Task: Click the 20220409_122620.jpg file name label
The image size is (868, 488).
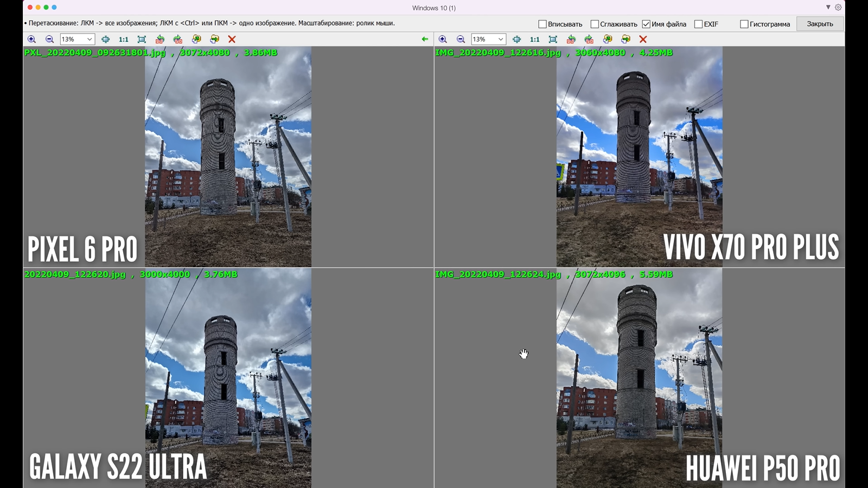Action: (75, 274)
